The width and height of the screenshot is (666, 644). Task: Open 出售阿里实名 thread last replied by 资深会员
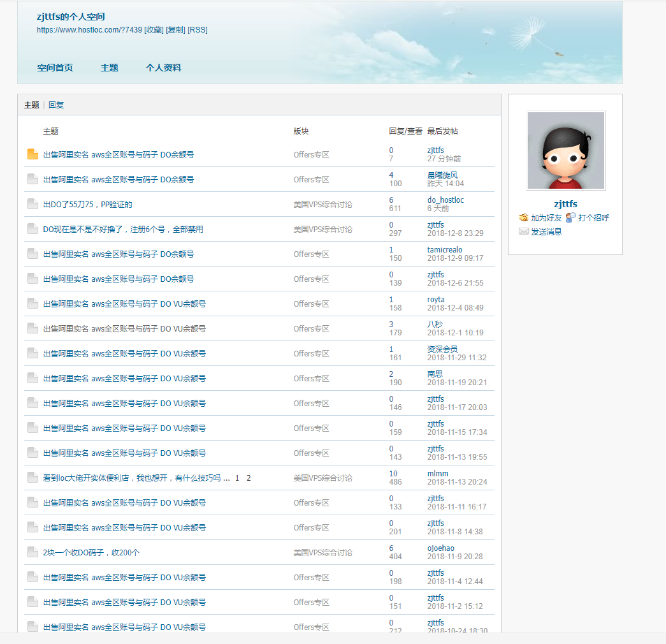(124, 354)
